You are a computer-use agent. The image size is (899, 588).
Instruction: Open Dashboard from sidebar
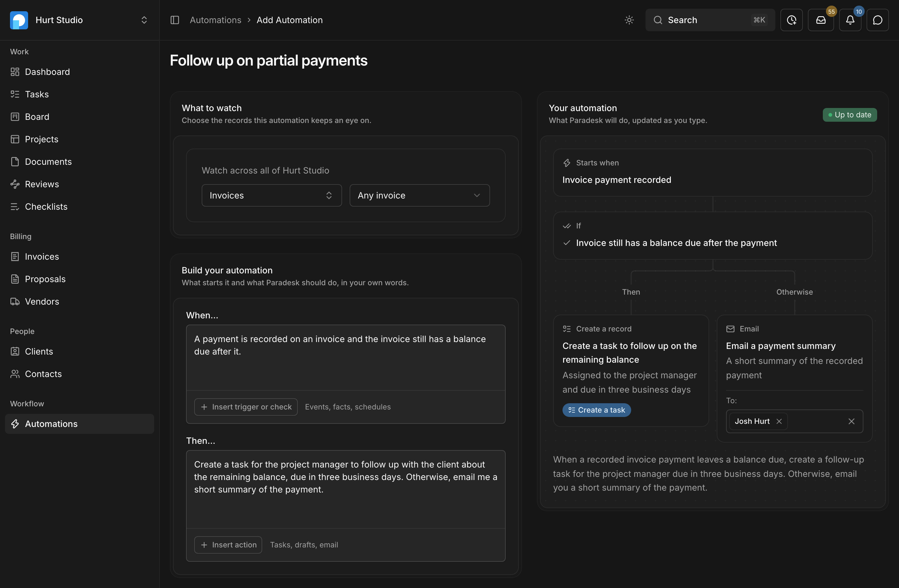coord(79,72)
